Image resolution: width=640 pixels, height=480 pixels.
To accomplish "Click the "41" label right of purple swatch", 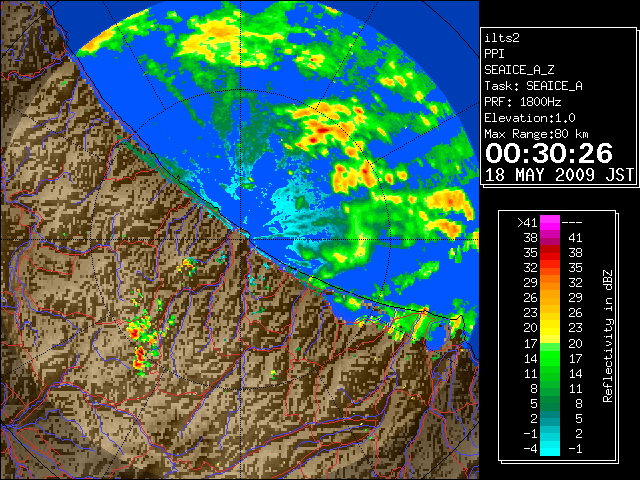I will coord(575,238).
